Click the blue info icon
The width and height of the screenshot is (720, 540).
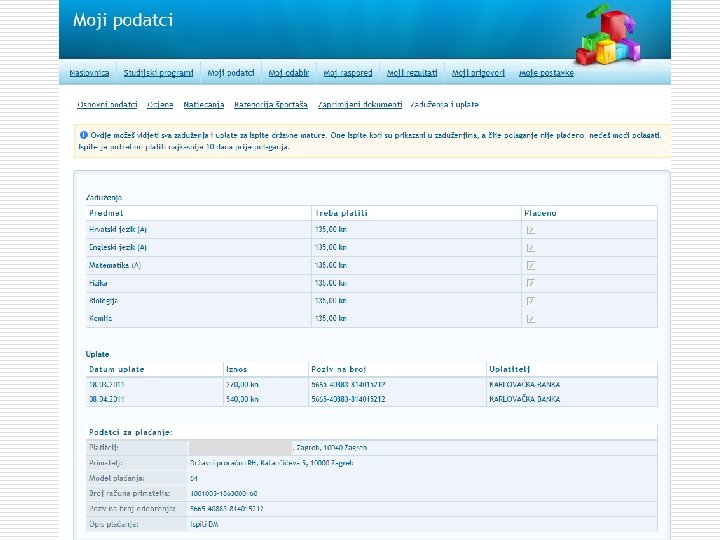point(84,135)
